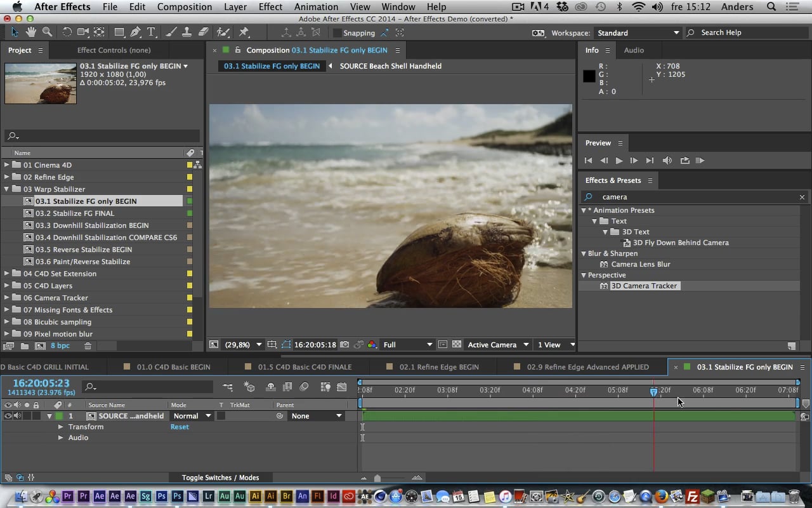Open the Animation menu
This screenshot has width=812, height=508.
pos(316,7)
